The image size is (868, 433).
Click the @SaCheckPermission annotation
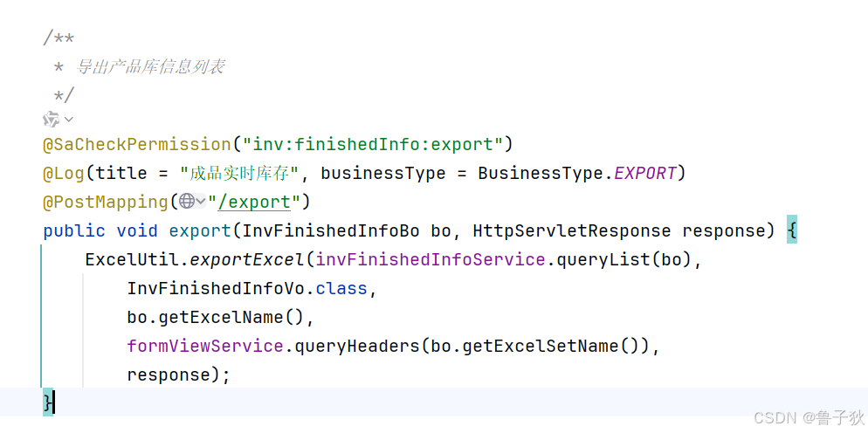click(x=137, y=145)
